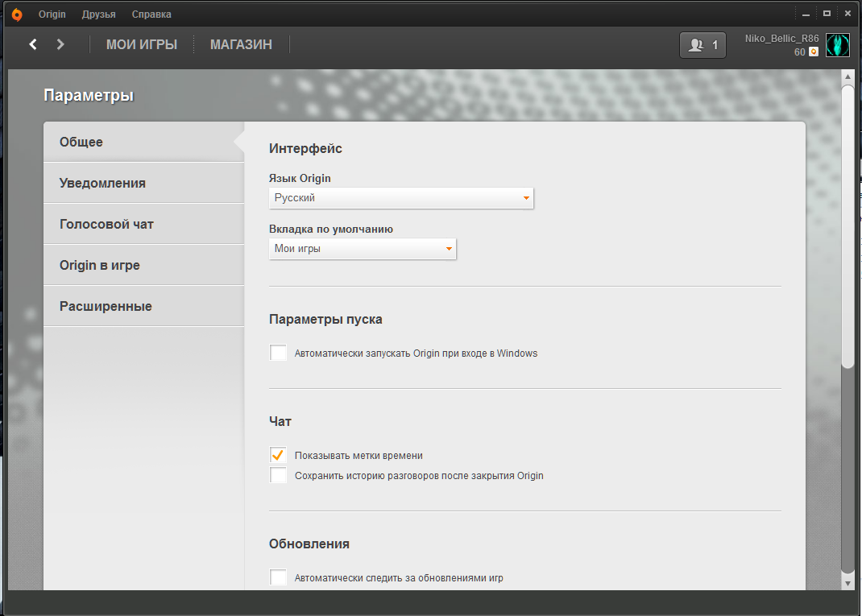
Task: Go back with the left arrow
Action: click(x=33, y=44)
